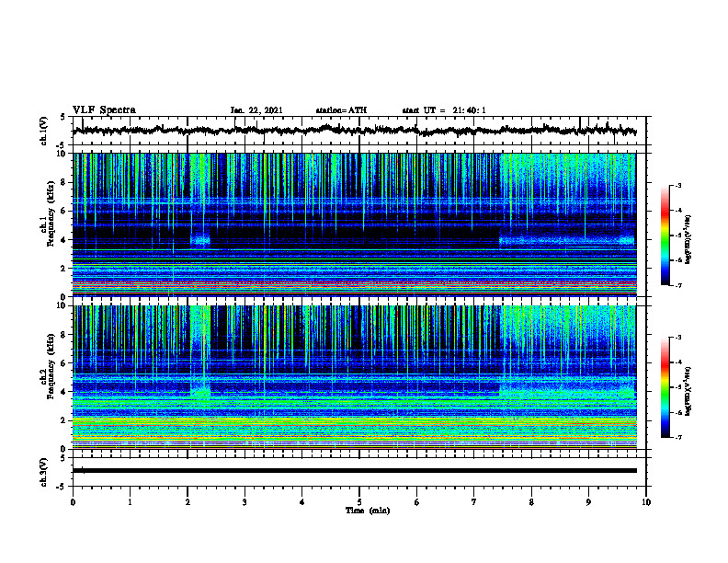
Task: Click time axis tick label "4"
Action: [302, 502]
